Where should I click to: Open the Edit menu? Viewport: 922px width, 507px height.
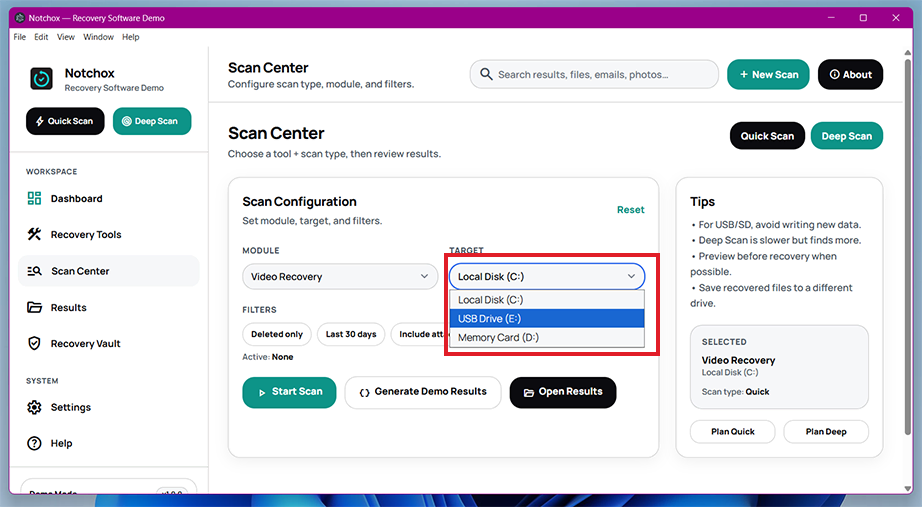41,37
